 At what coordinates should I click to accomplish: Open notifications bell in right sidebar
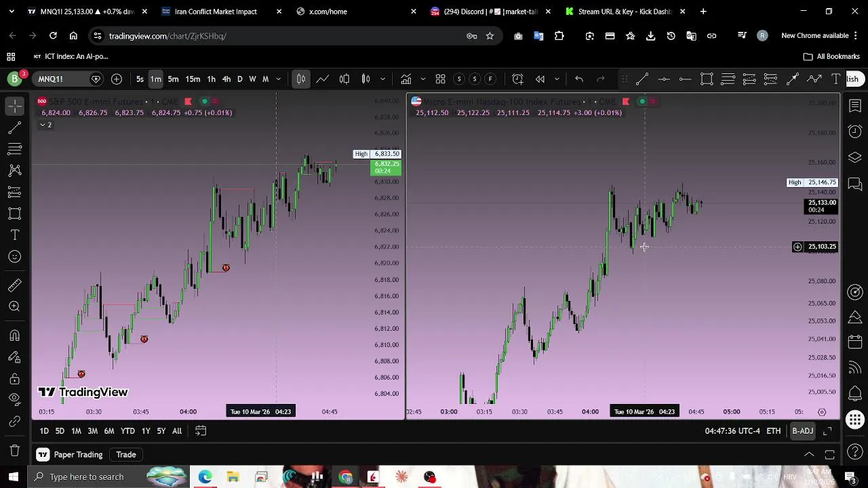tap(855, 394)
